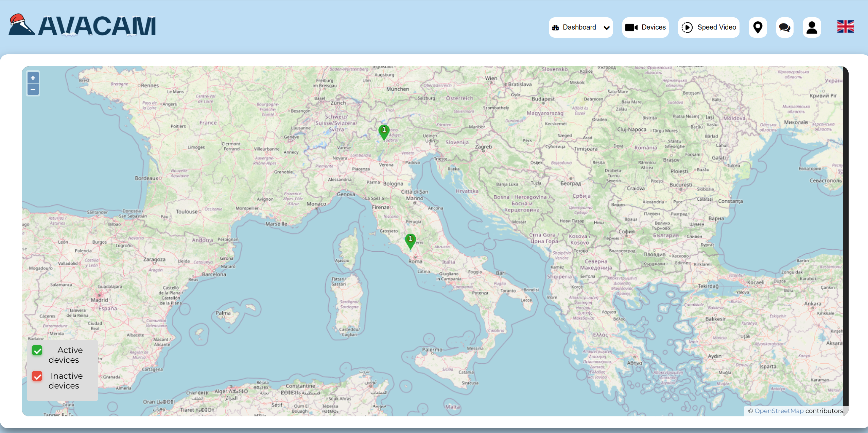Uncheck the Inactive devices checkbox
Image resolution: width=868 pixels, height=433 pixels.
pos(37,376)
